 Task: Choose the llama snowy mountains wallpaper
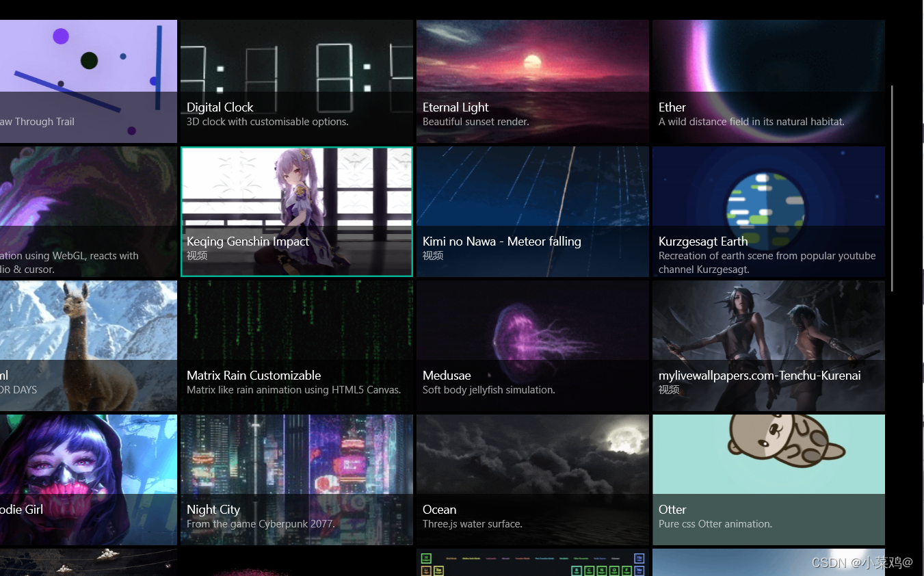(x=88, y=345)
